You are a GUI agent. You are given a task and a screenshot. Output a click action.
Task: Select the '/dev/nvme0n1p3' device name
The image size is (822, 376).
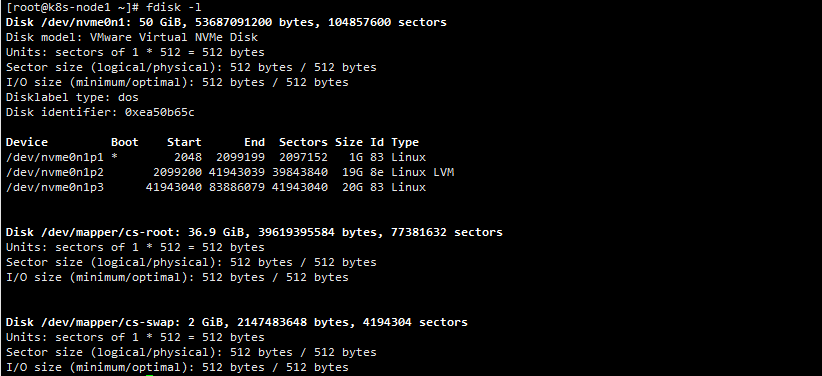[x=55, y=187]
